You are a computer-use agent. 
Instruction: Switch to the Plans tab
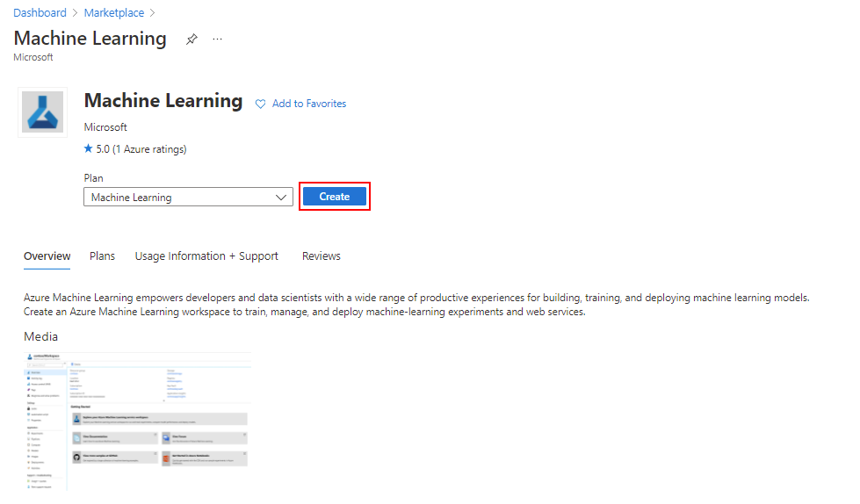(x=102, y=256)
